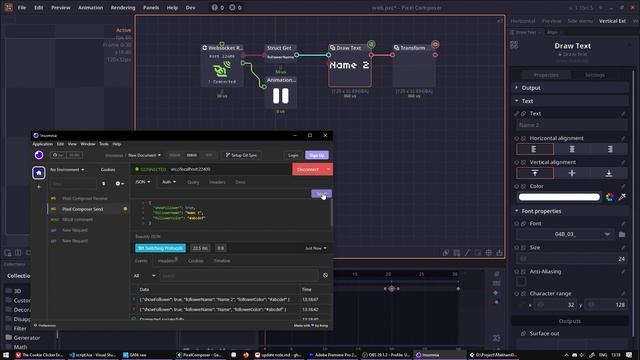Set vertical alignment to top
The height and width of the screenshot is (360, 640).
click(535, 173)
